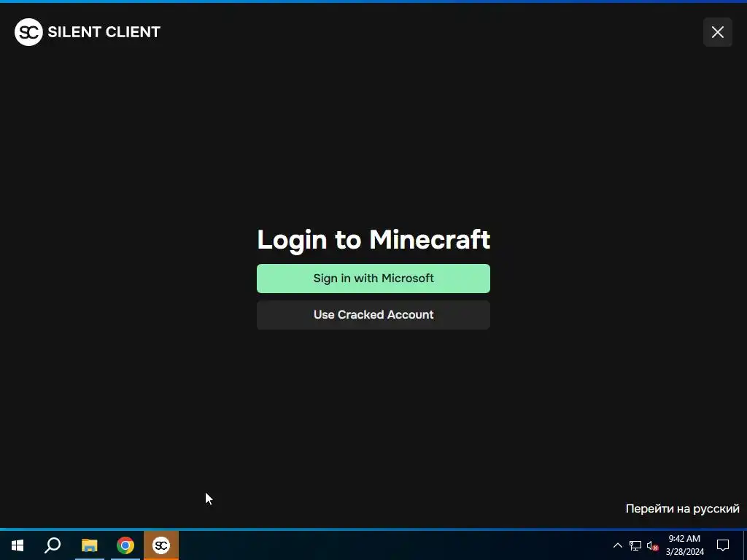The image size is (747, 560).
Task: Open muted volume tray icon
Action: click(x=652, y=545)
